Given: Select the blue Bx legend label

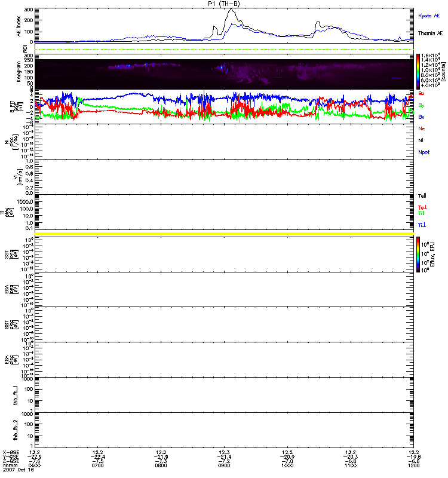Looking at the screenshot, I should [x=421, y=117].
